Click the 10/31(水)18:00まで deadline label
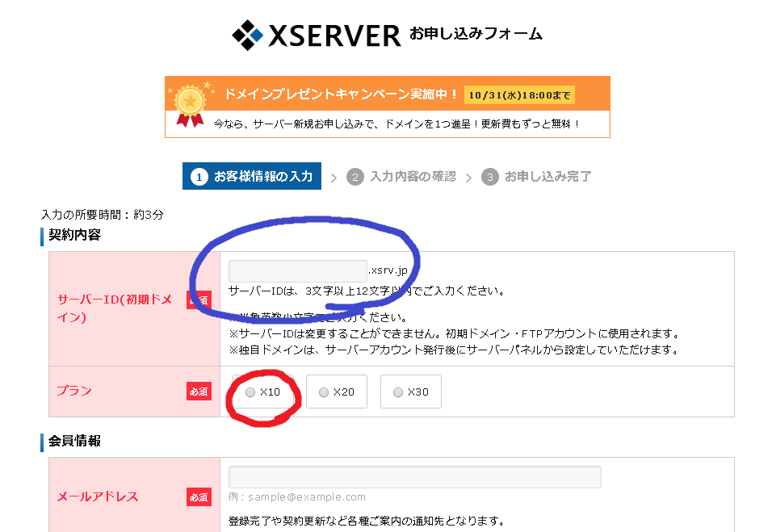This screenshot has width=772, height=532. [x=519, y=95]
